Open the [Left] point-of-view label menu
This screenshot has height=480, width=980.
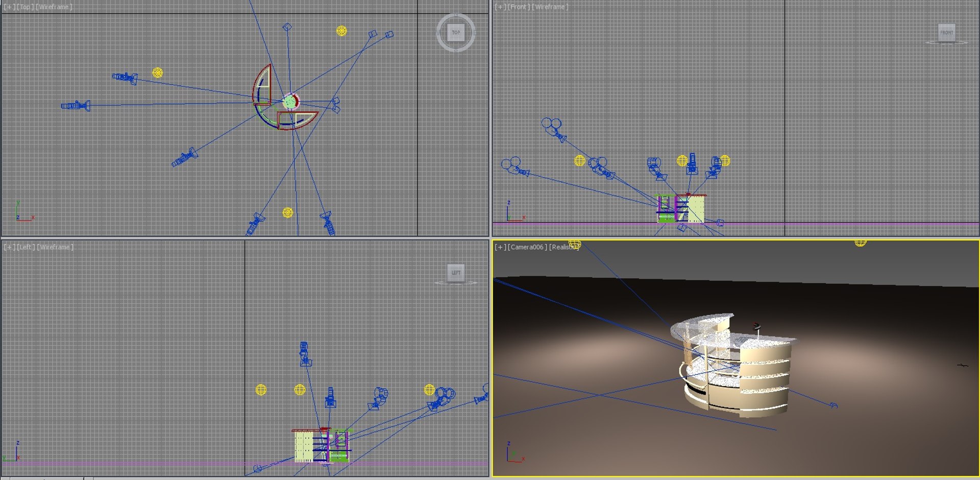[x=26, y=247]
